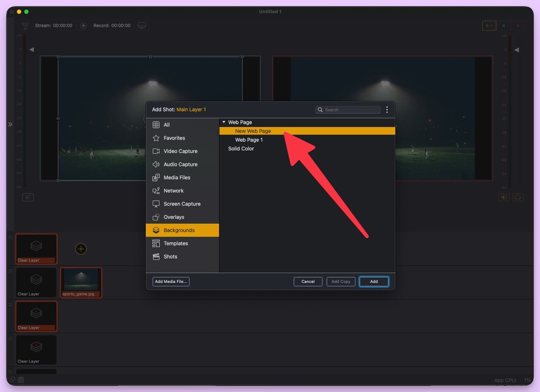Mute the preview panel speaker

[x=28, y=197]
